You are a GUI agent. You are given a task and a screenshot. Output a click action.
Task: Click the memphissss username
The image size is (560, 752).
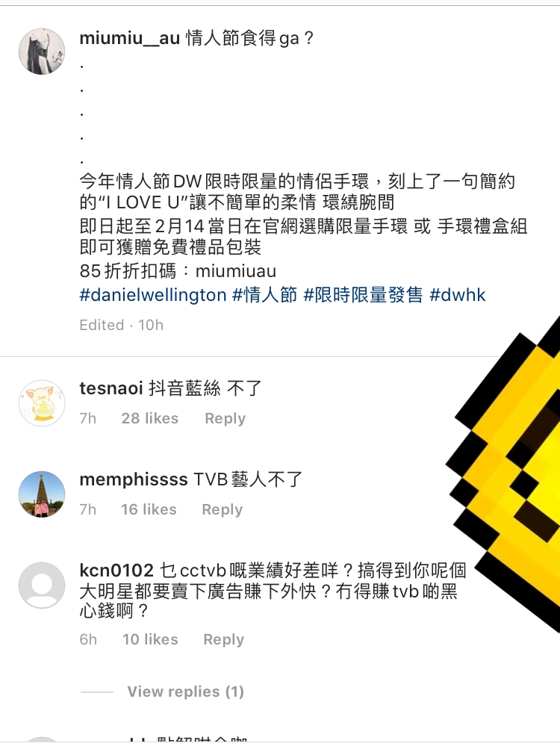[x=134, y=479]
